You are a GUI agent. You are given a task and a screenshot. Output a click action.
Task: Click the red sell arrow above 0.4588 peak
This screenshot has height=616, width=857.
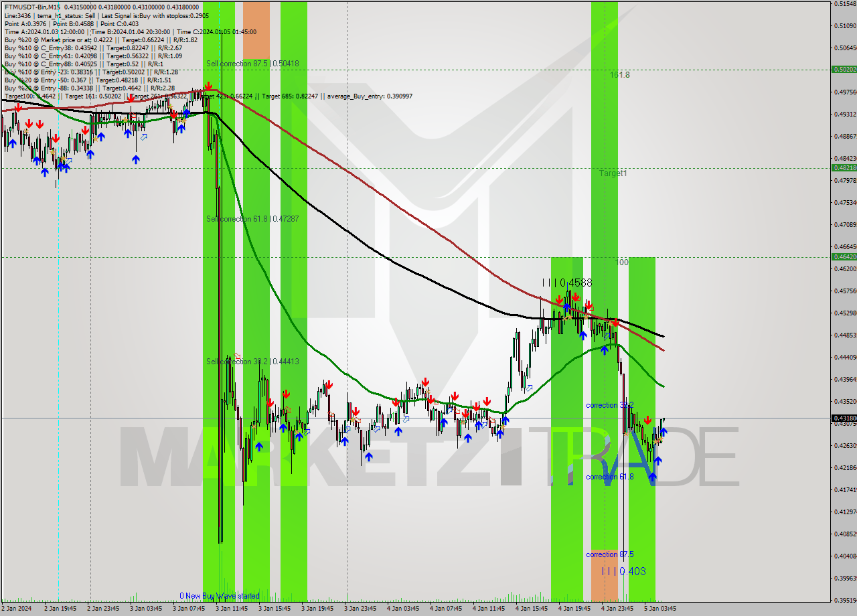click(576, 296)
